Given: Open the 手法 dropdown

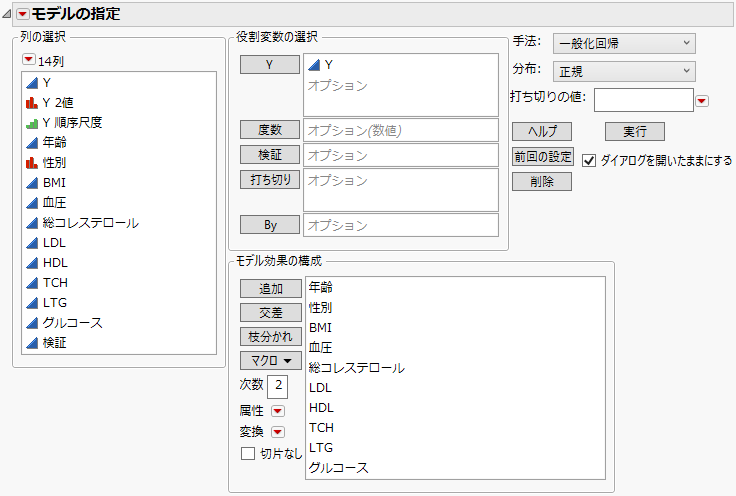Looking at the screenshot, I should [624, 42].
